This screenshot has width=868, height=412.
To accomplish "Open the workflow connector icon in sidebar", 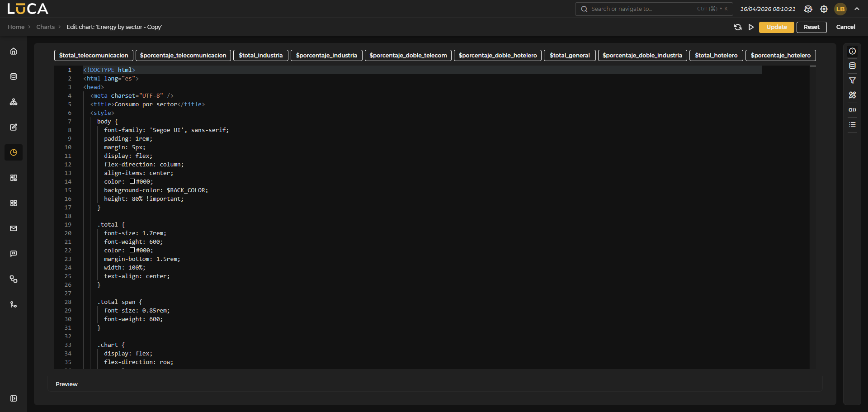I will click(14, 279).
